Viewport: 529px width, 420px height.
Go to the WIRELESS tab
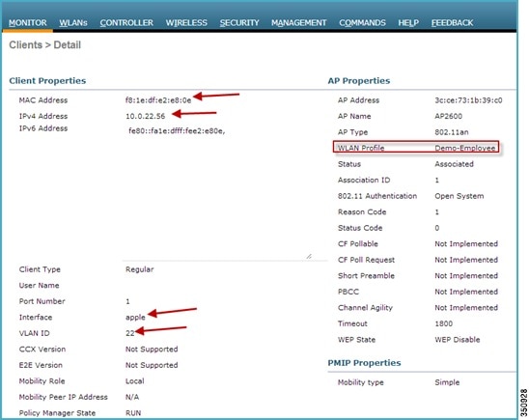186,23
